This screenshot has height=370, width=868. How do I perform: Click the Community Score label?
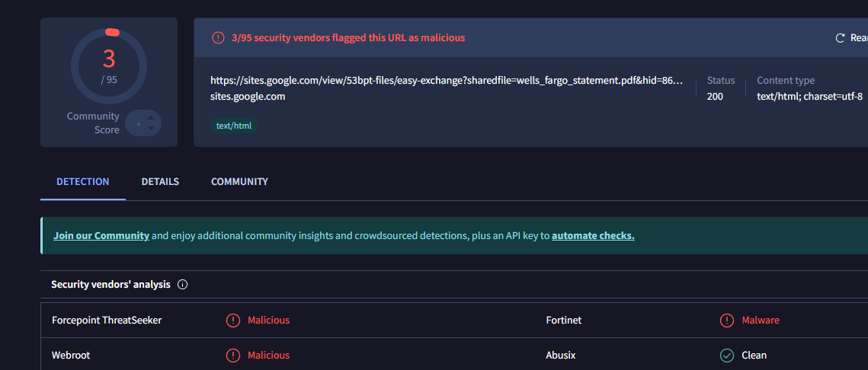pyautogui.click(x=93, y=123)
